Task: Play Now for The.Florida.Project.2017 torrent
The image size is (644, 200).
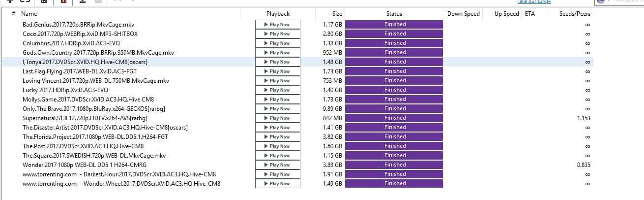Action: [x=278, y=136]
